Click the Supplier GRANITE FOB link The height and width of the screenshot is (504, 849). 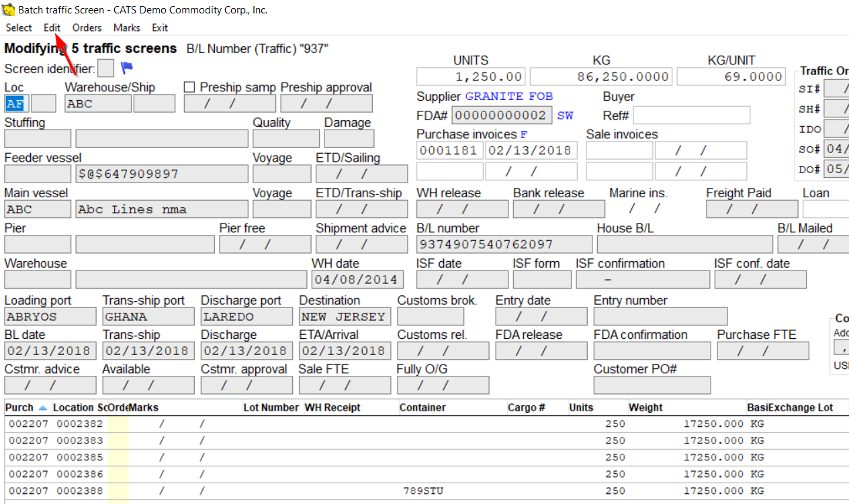pos(508,97)
